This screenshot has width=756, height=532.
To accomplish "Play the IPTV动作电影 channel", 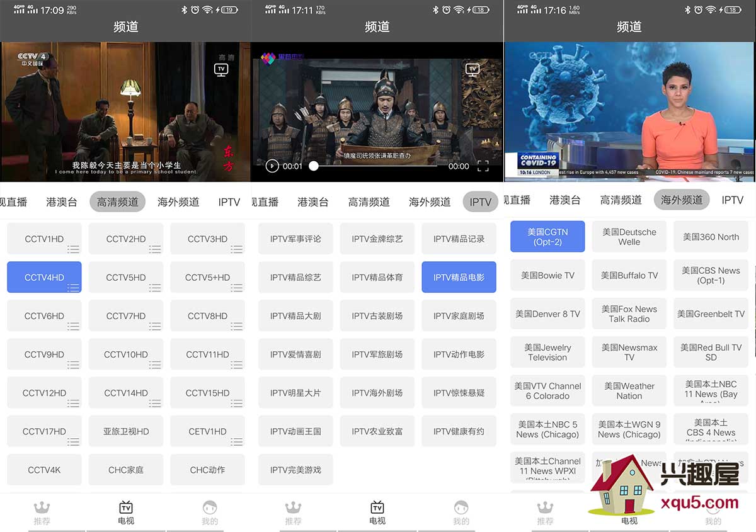I will coord(459,354).
